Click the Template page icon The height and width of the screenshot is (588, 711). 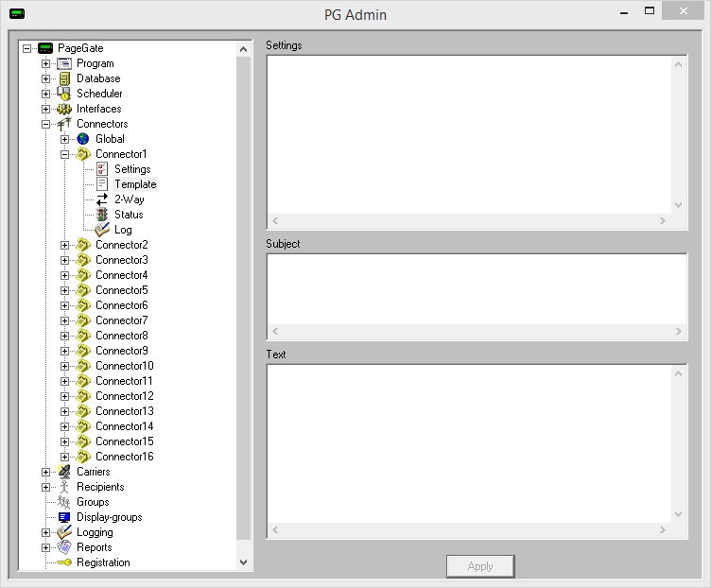click(x=102, y=184)
